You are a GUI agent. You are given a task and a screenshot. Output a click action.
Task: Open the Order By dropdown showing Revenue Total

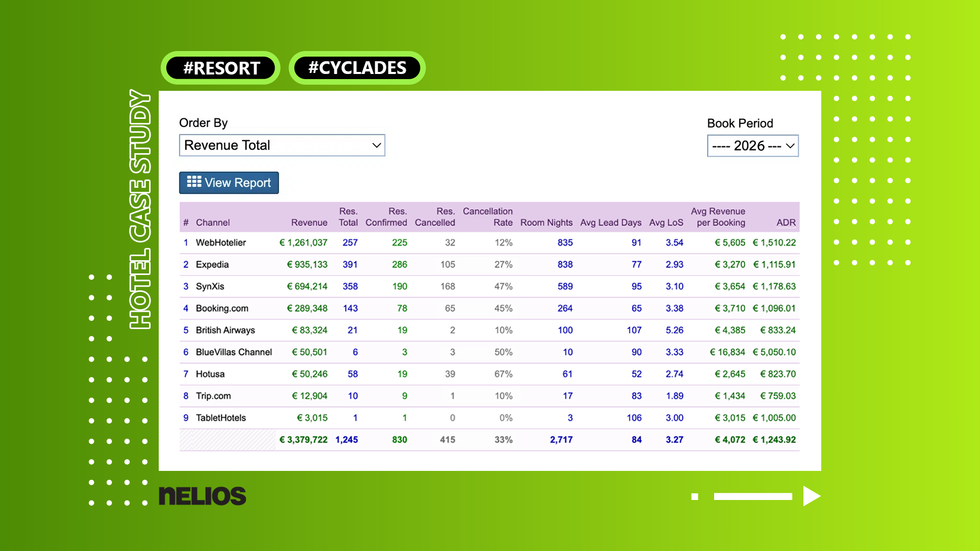click(282, 145)
